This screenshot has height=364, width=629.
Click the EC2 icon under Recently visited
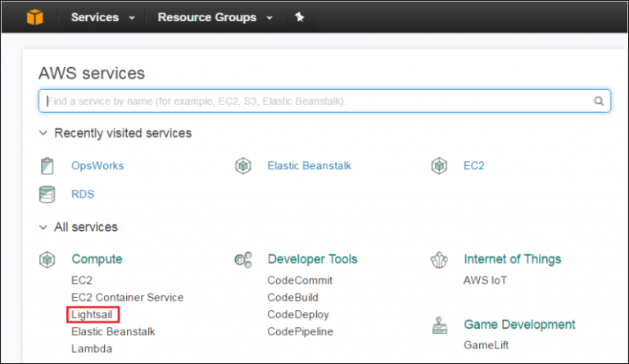pos(439,166)
